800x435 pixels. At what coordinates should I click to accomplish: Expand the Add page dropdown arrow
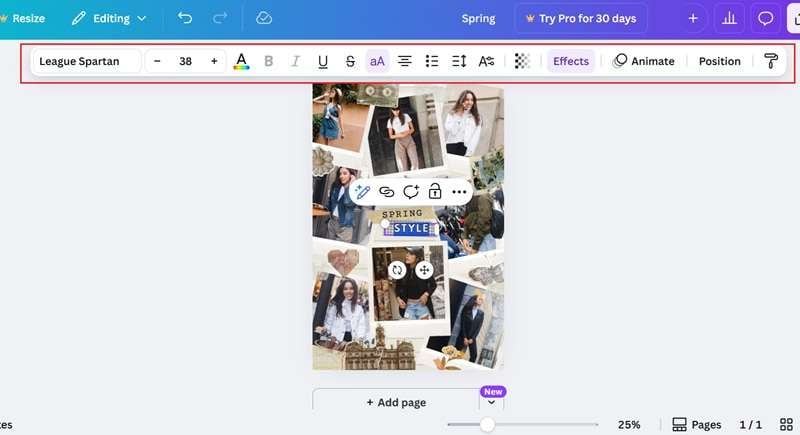click(491, 402)
